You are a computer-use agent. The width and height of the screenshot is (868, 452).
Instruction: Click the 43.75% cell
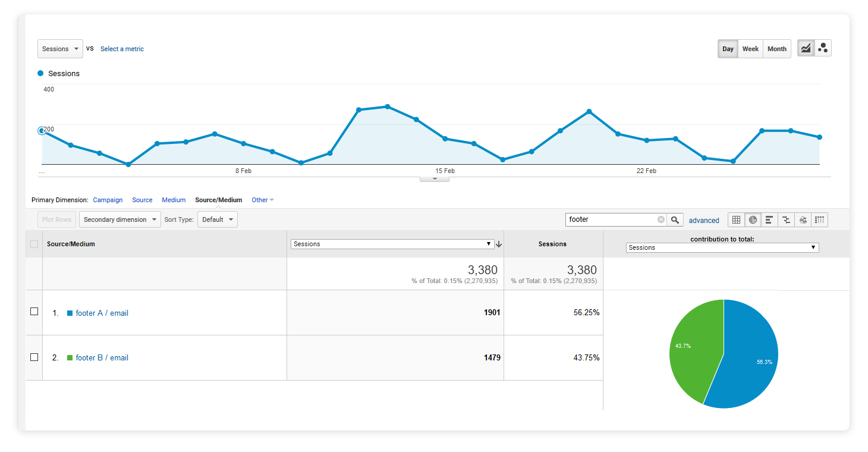tap(586, 357)
